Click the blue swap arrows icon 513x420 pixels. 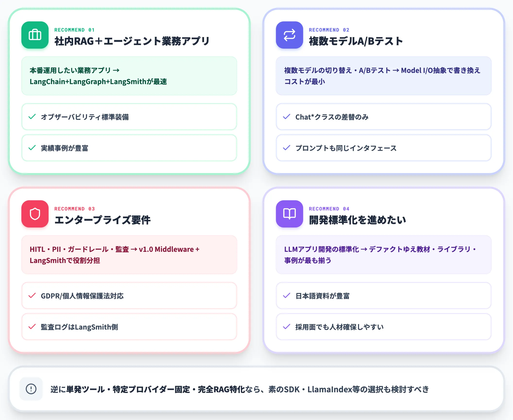click(x=290, y=35)
